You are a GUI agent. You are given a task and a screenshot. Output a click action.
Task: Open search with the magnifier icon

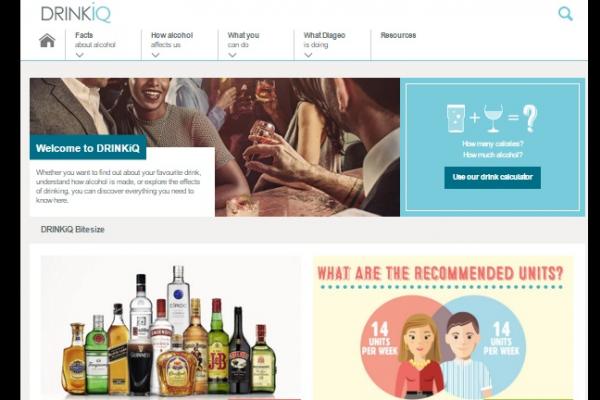click(x=565, y=14)
